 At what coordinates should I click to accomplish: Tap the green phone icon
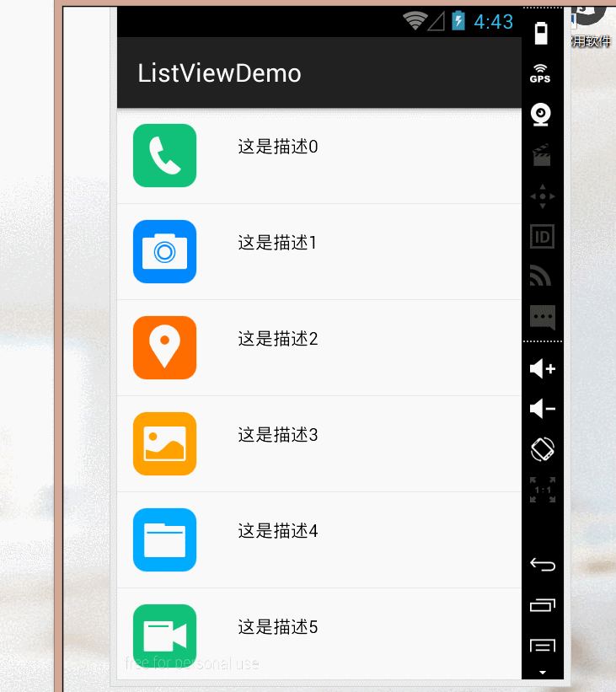[x=164, y=155]
